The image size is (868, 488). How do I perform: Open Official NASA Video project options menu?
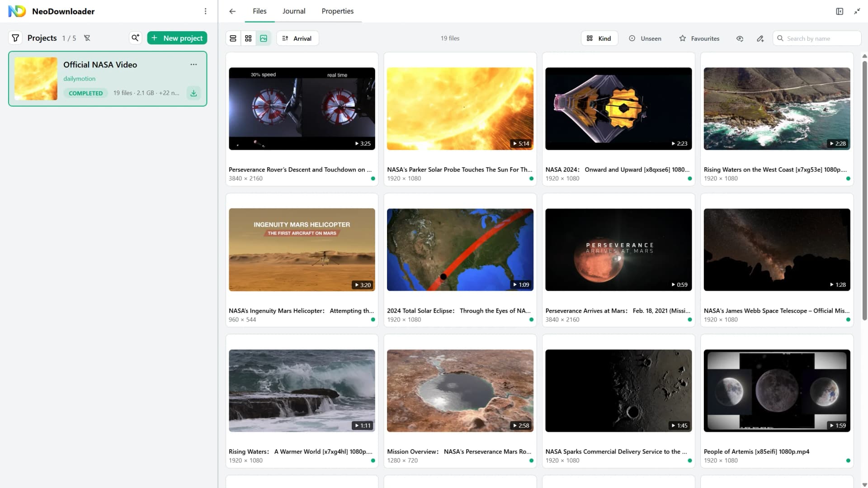193,65
